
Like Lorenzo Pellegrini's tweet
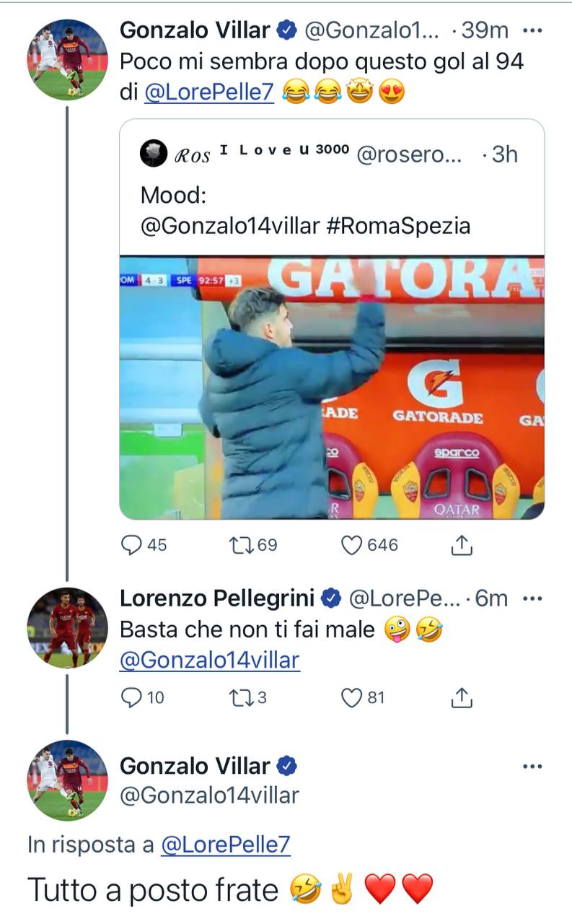coord(351,697)
